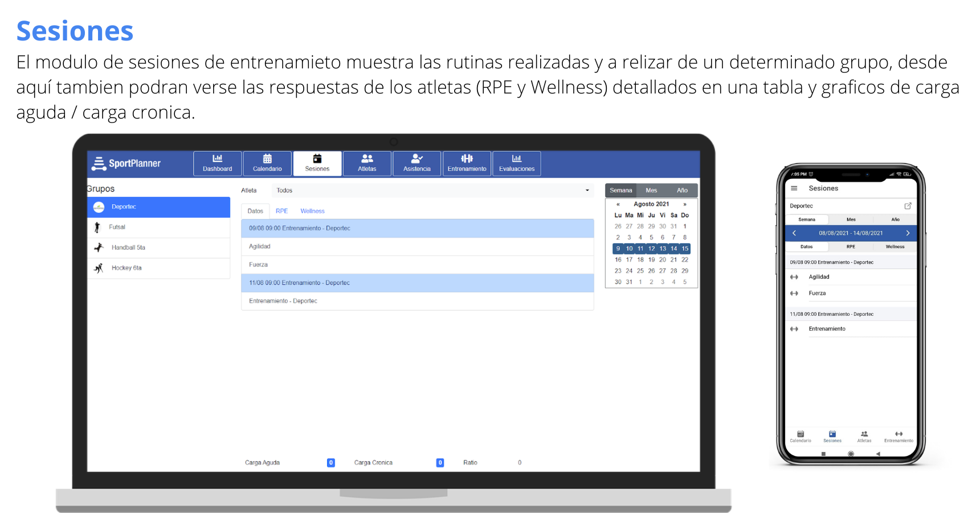
Task: Switch the desktop calendar view to Mes
Action: (651, 190)
